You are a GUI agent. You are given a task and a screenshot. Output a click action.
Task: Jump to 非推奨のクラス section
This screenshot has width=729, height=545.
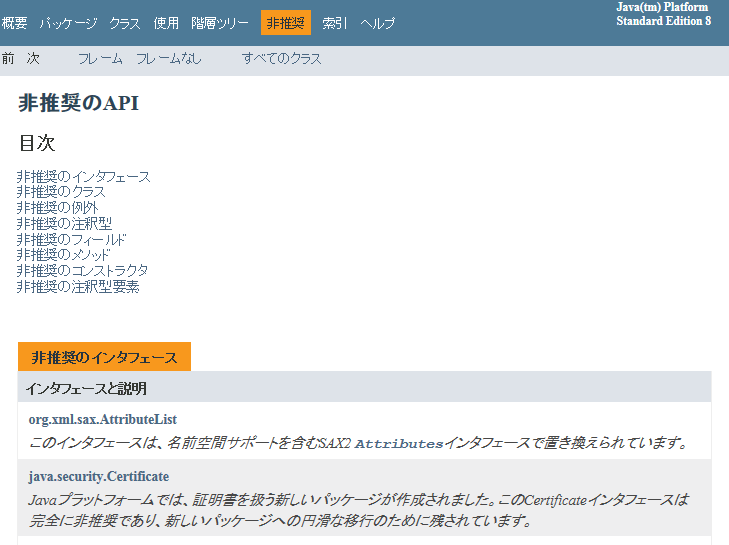61,192
